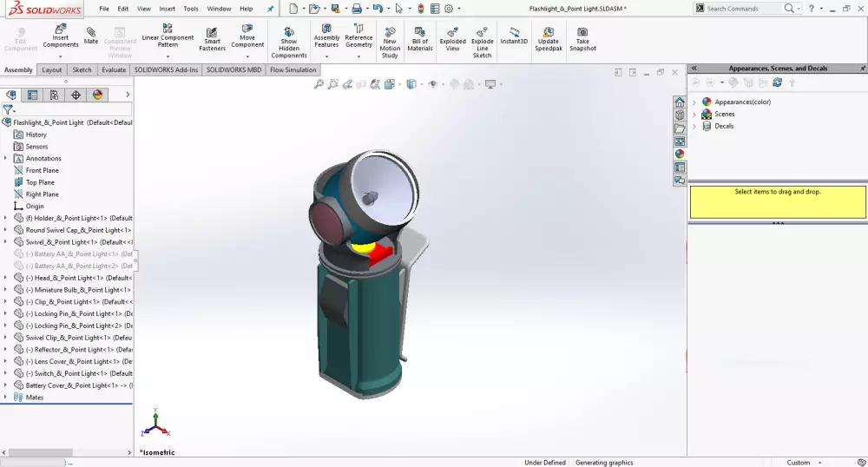Click the Appearances color ball task pane tab
The width and height of the screenshot is (868, 467).
680,154
